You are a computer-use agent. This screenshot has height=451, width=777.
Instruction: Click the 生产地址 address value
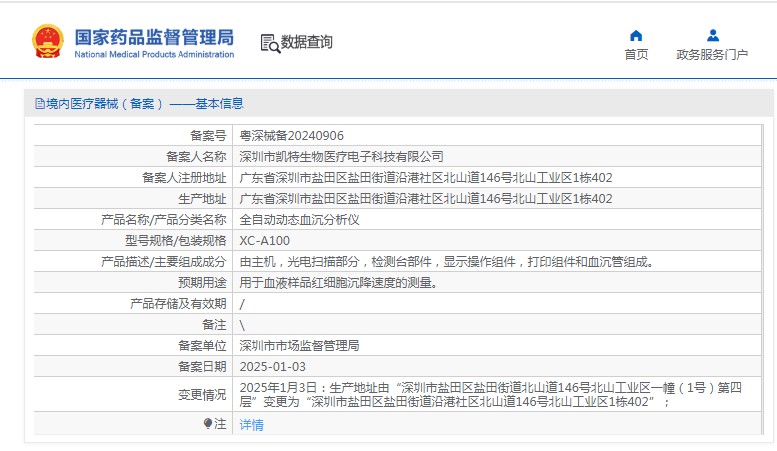(x=426, y=199)
